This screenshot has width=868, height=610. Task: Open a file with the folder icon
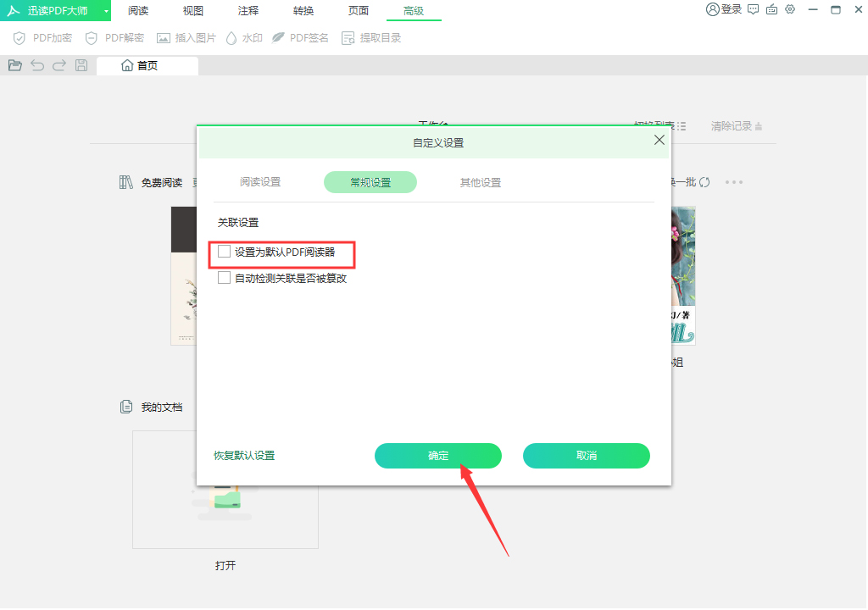coord(14,64)
